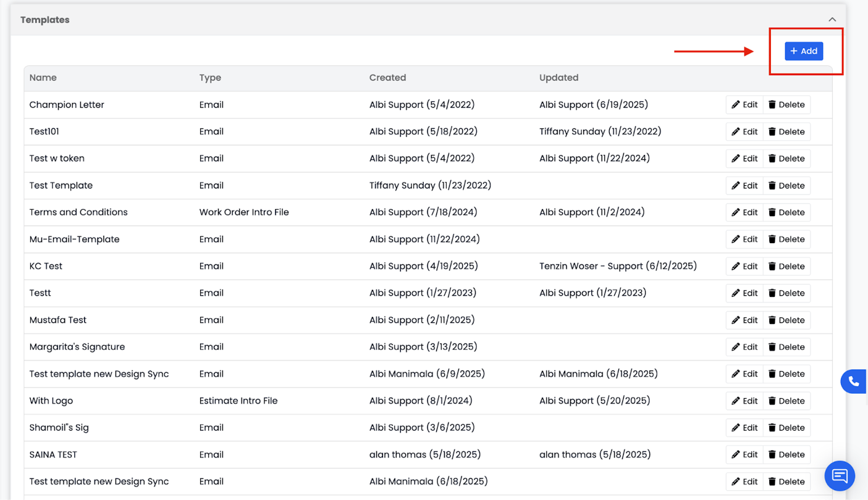
Task: Delete the Mustafa Test template
Action: pyautogui.click(x=786, y=320)
